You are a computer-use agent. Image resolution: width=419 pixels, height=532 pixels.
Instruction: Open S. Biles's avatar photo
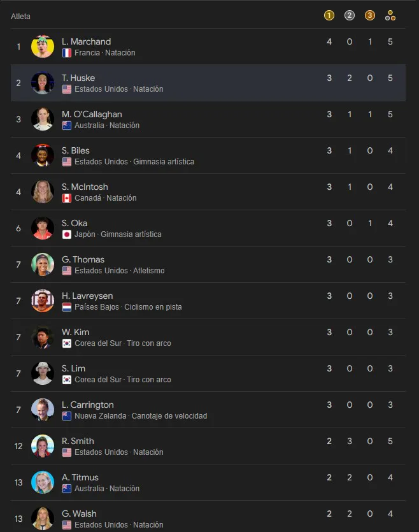pyautogui.click(x=43, y=155)
